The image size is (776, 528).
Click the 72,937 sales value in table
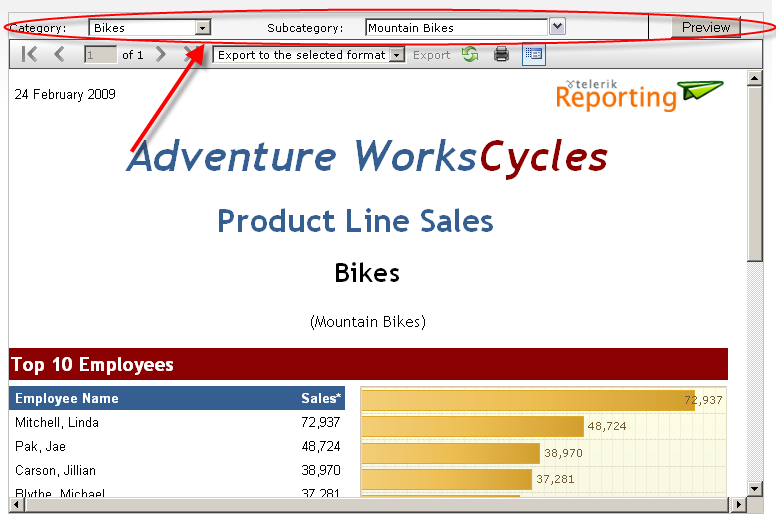[321, 423]
